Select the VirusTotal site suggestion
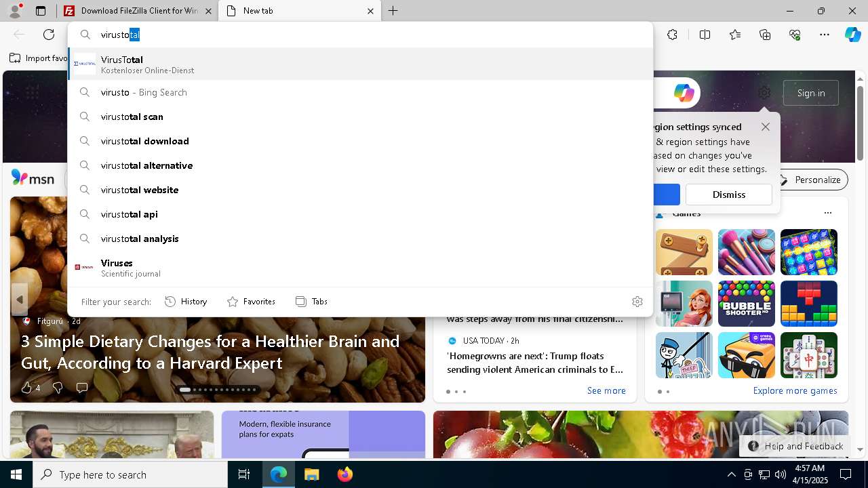 (x=360, y=64)
